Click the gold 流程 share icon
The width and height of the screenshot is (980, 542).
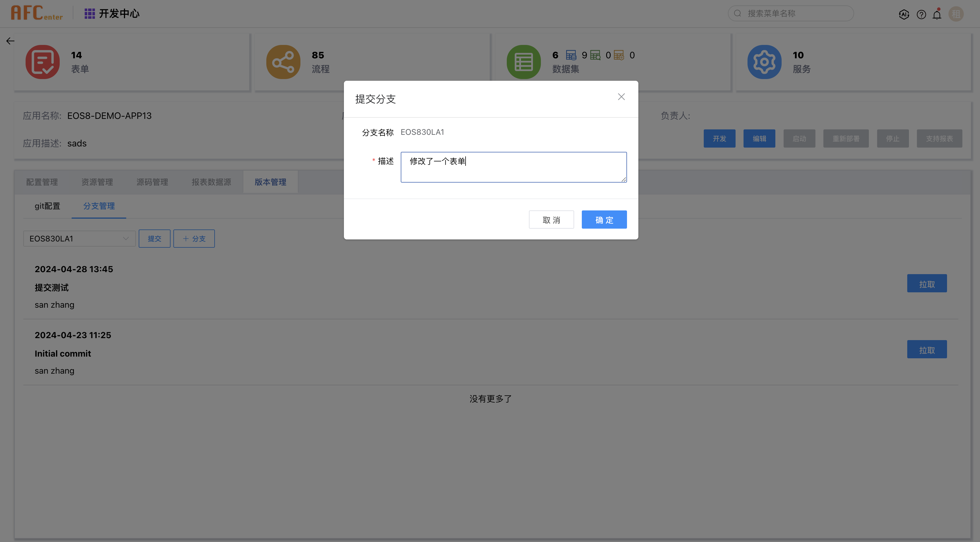pyautogui.click(x=283, y=62)
